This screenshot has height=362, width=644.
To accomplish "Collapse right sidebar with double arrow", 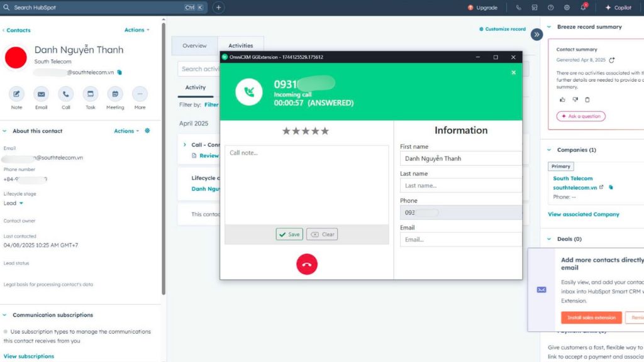I will coord(536,35).
